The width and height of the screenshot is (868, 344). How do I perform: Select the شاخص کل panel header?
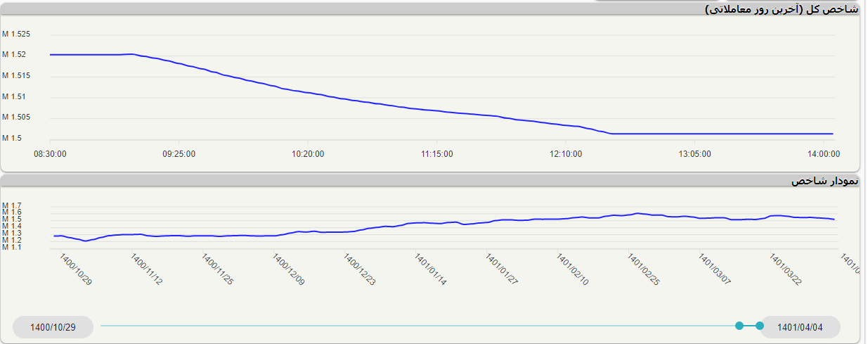782,9
